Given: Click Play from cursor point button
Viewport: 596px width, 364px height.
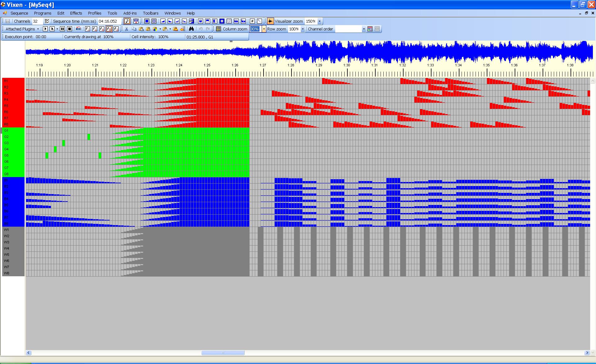Looking at the screenshot, I should (x=52, y=29).
